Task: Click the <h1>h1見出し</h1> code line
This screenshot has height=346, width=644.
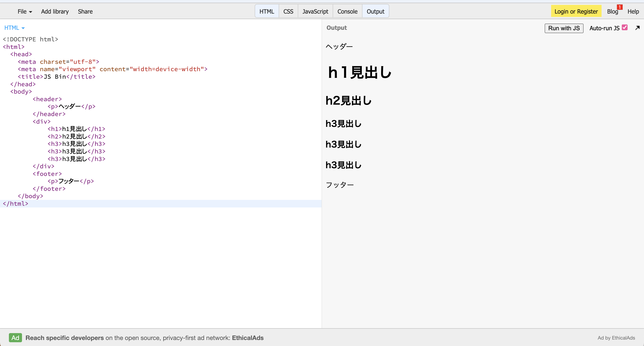Action: pyautogui.click(x=76, y=129)
